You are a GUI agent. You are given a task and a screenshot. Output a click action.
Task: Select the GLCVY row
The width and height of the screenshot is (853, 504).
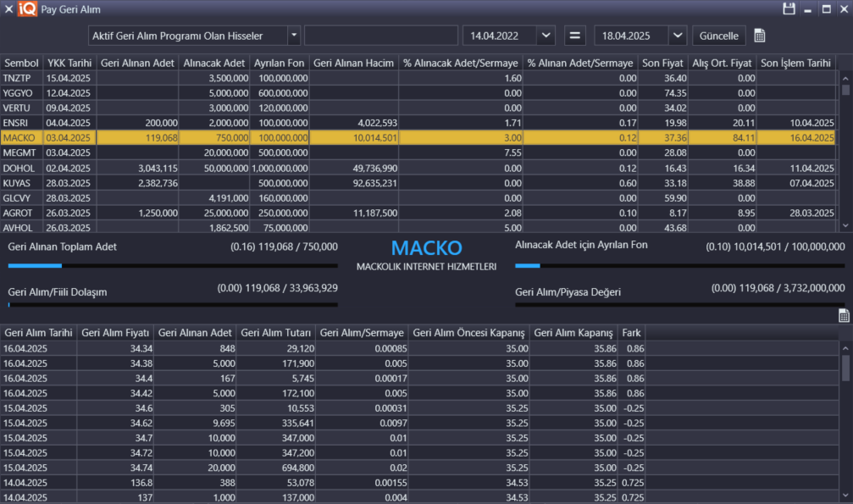point(418,198)
